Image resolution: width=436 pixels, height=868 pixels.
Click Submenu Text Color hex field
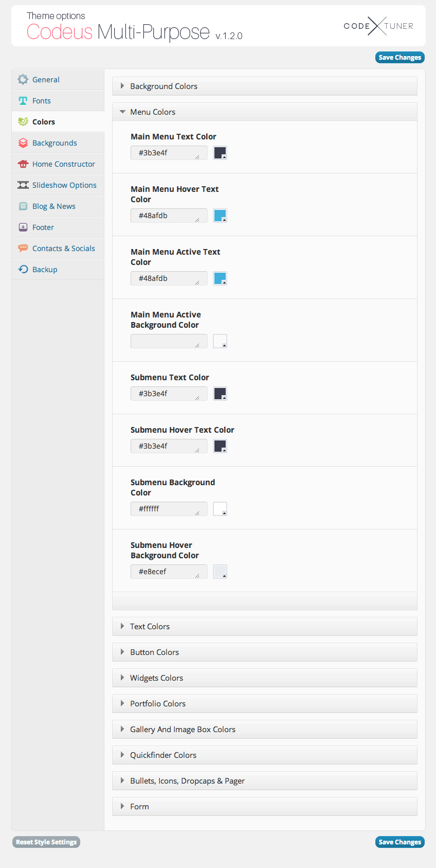click(169, 394)
